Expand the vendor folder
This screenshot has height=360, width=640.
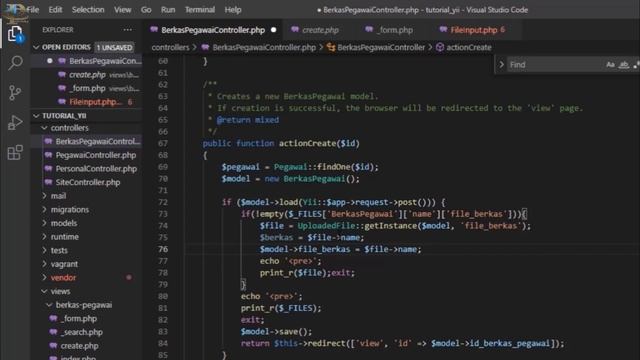pos(44,278)
